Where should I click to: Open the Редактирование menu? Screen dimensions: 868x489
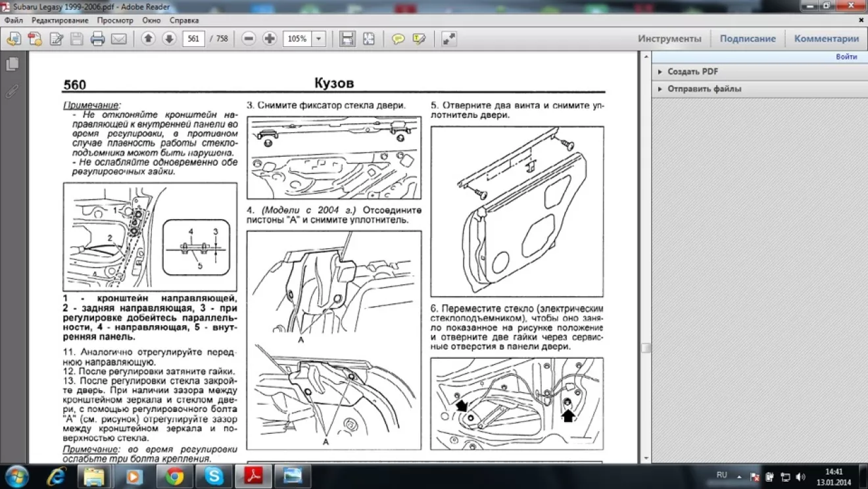click(x=60, y=20)
